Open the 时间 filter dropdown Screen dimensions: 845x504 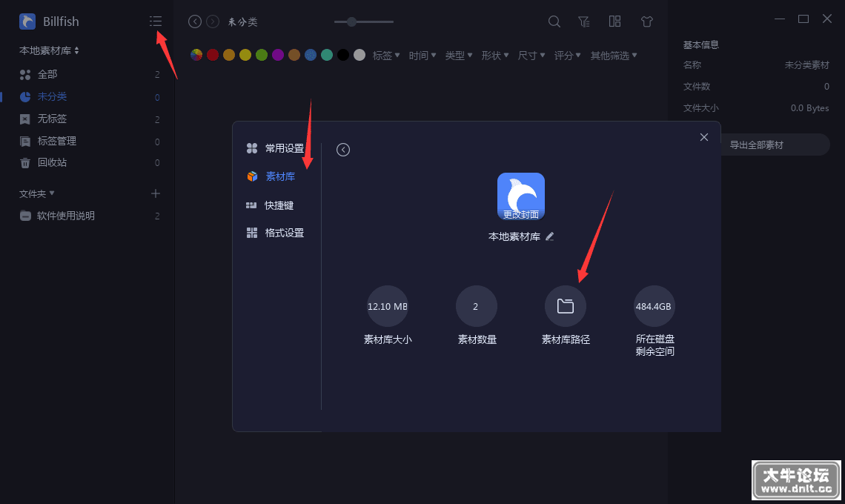click(422, 56)
